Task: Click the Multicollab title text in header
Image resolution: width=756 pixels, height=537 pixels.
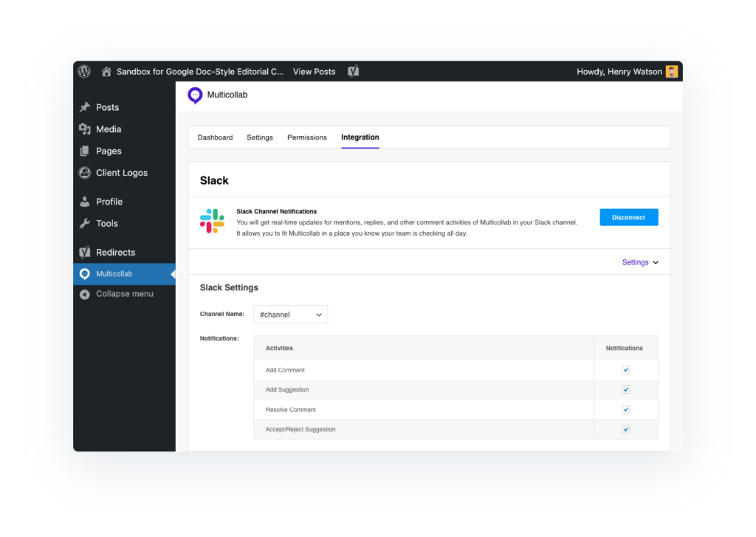Action: coord(227,95)
